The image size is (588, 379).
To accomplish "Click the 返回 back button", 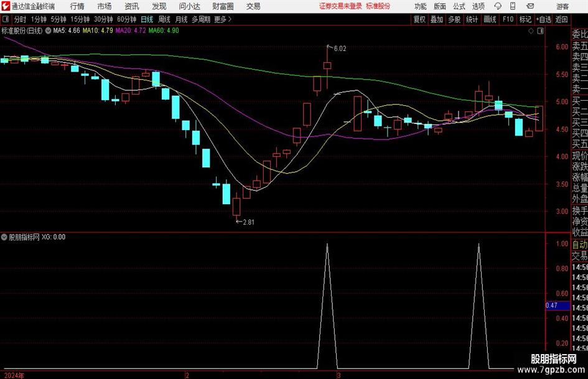I will coord(561,19).
